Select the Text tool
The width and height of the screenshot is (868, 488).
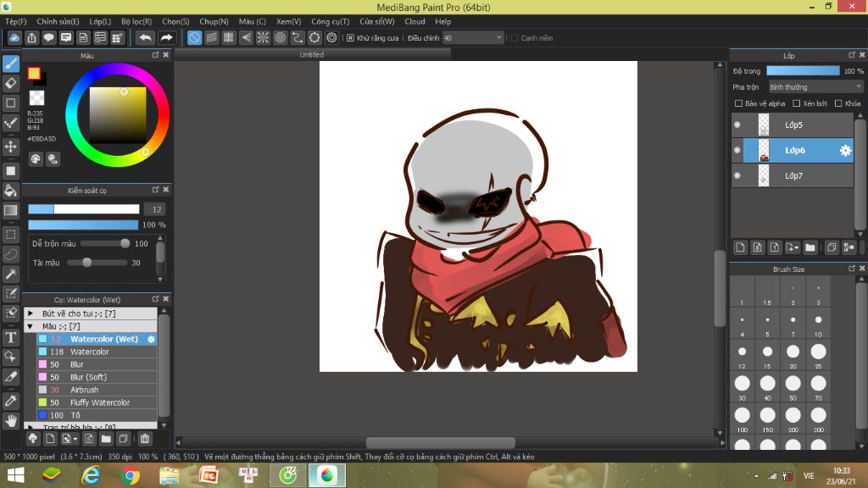click(11, 337)
